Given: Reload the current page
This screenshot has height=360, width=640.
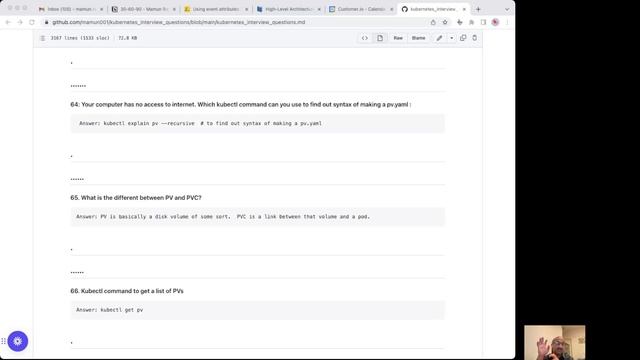Looking at the screenshot, I should (x=32, y=22).
